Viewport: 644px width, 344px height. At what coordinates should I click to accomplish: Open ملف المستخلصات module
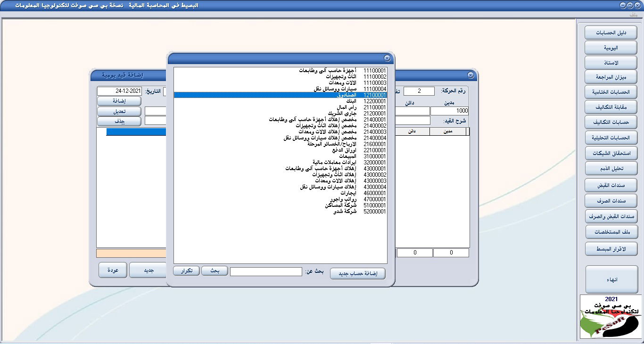coord(611,231)
